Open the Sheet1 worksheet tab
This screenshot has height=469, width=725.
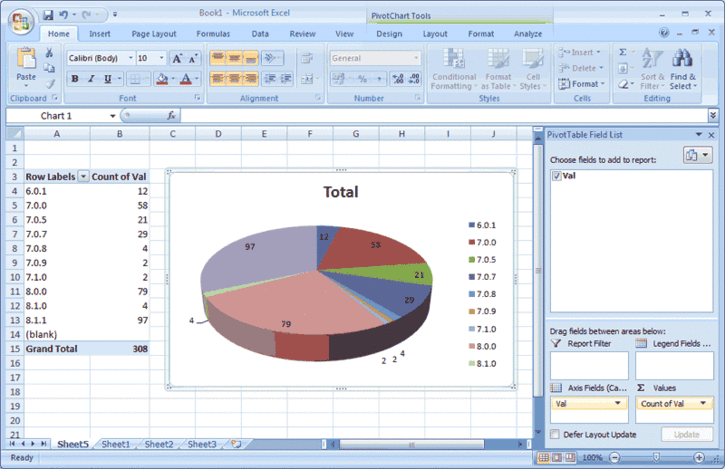click(115, 444)
